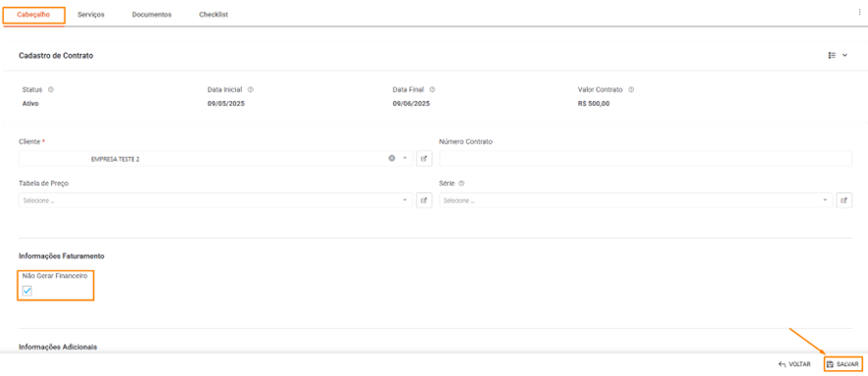Click the help icon beside Série label
Viewport: 868px width, 376px height.
(461, 183)
